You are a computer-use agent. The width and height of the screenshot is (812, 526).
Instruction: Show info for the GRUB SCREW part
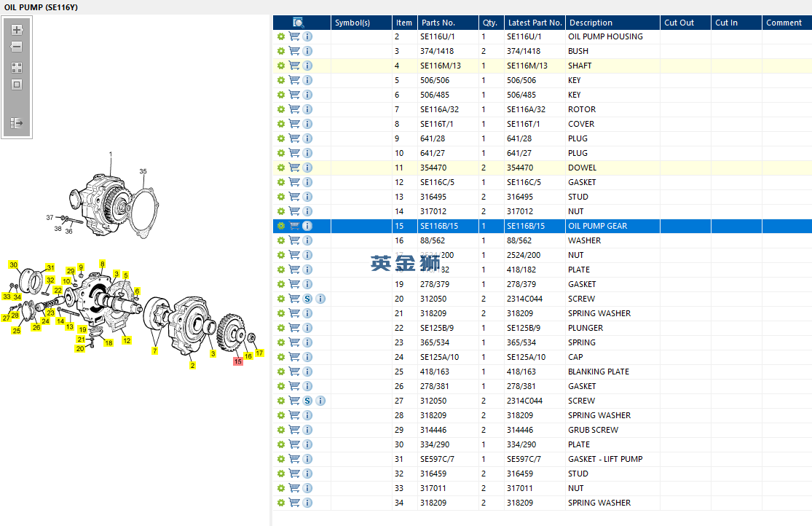(307, 430)
